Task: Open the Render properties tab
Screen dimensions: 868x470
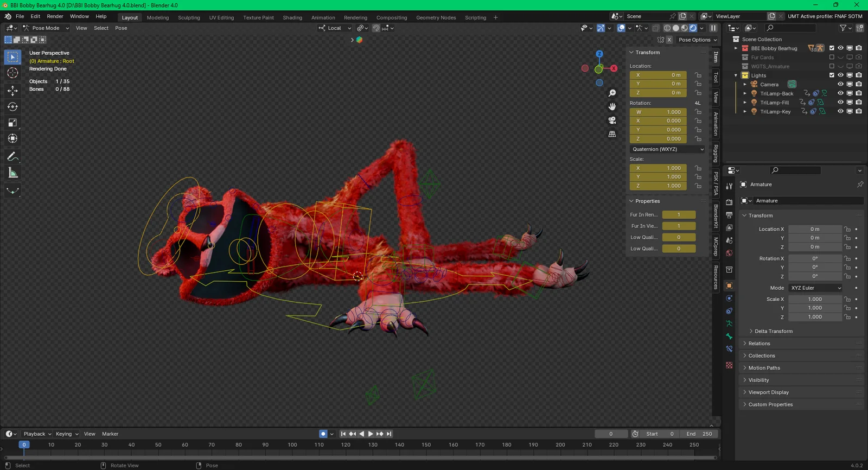Action: click(x=729, y=202)
